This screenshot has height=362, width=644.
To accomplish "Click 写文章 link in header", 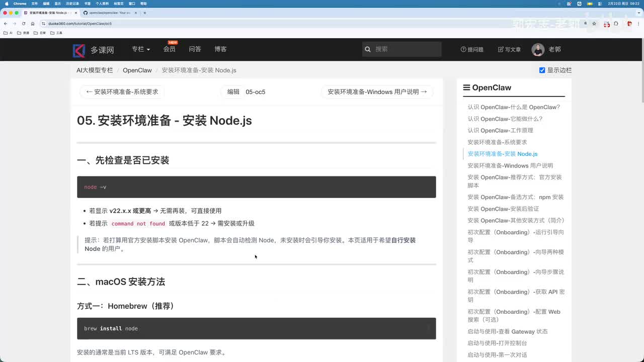I will tap(509, 49).
